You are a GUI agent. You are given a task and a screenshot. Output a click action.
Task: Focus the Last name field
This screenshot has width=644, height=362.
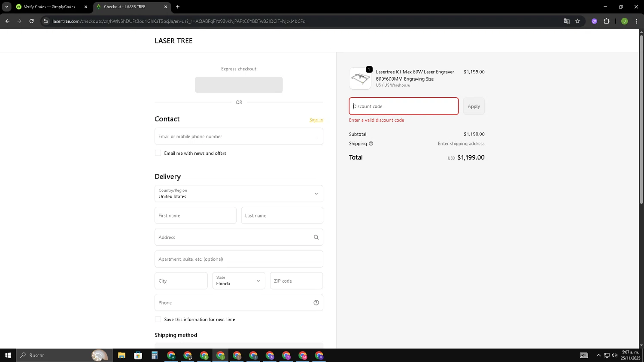coord(282,215)
